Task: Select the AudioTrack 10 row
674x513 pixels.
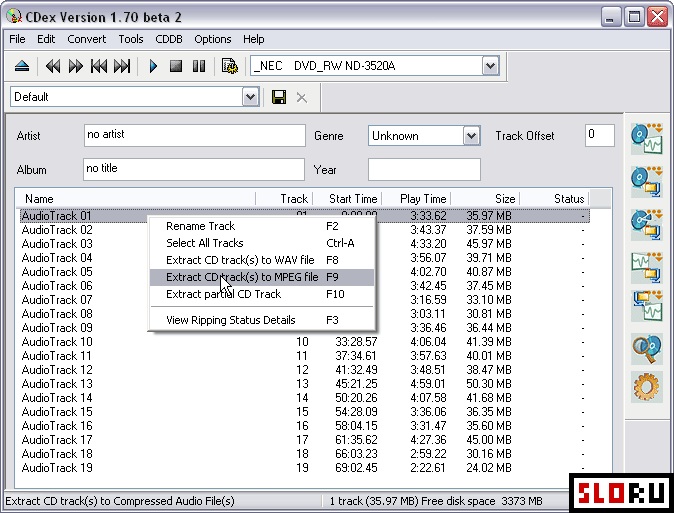Action: click(305, 342)
